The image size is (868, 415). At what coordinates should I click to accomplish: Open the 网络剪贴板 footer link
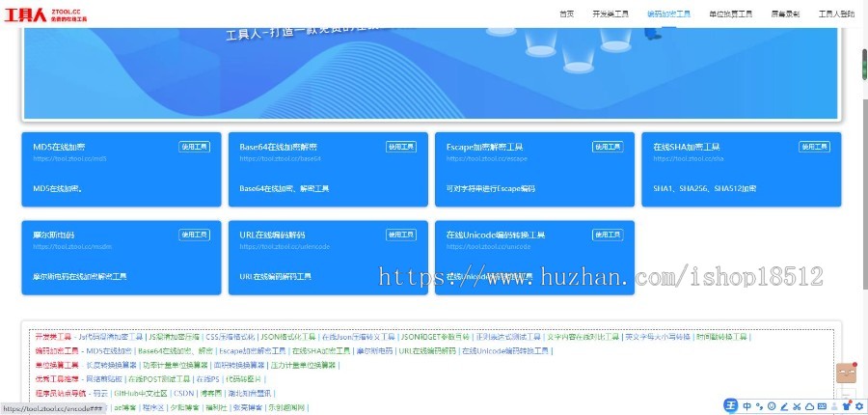(x=103, y=379)
